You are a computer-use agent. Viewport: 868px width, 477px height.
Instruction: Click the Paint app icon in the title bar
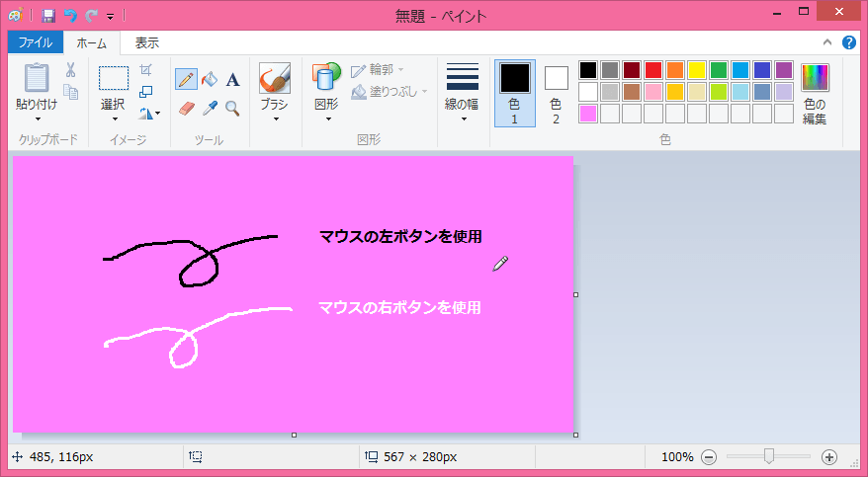tap(16, 15)
